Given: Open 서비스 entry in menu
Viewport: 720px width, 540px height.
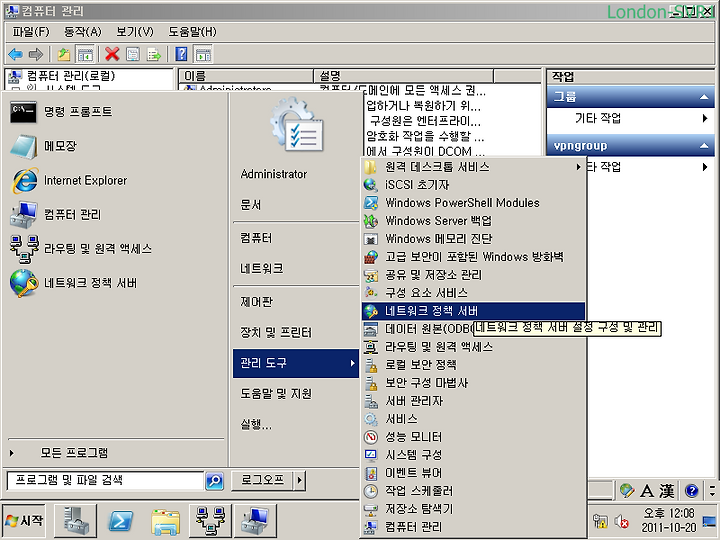Looking at the screenshot, I should (473, 419).
